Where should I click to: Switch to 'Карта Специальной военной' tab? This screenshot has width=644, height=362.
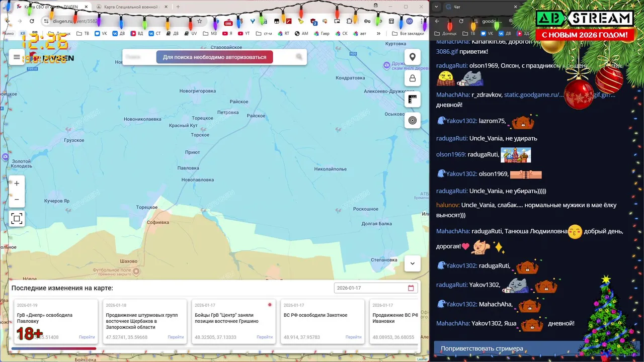[131, 7]
